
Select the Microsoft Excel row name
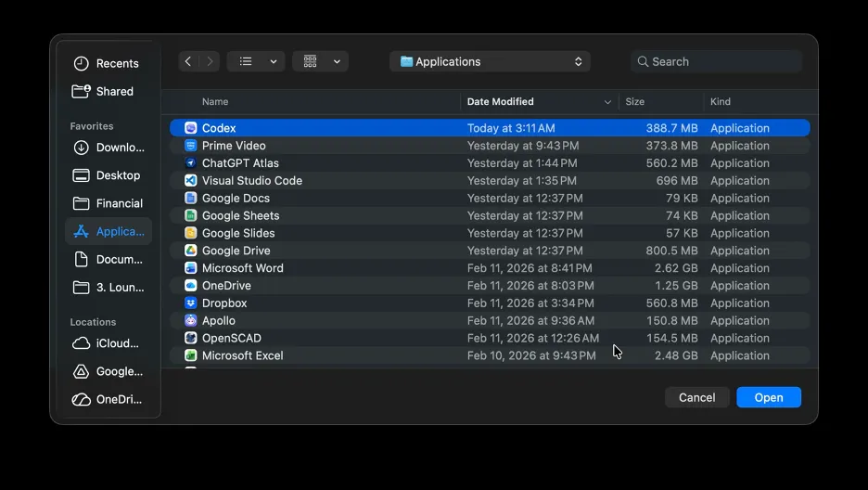point(242,355)
